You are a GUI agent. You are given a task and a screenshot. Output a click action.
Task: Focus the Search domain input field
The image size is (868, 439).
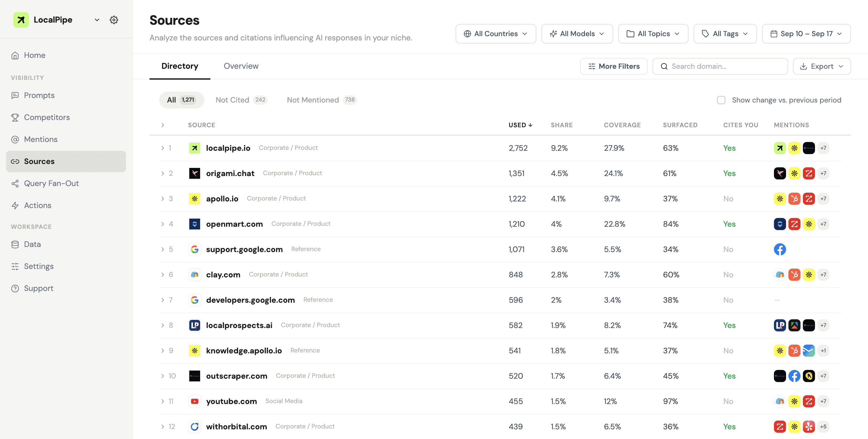tap(720, 66)
